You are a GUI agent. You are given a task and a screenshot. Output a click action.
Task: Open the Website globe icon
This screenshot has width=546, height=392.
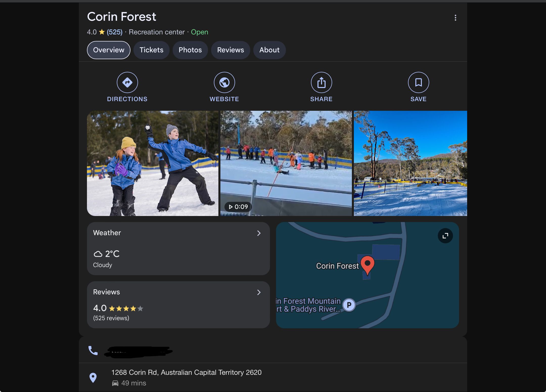tap(224, 82)
